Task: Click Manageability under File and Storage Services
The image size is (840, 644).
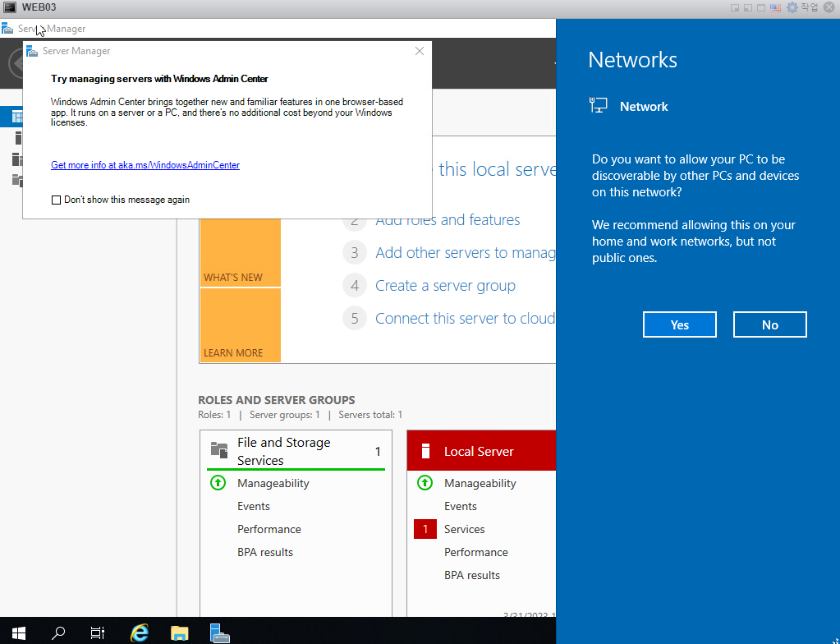Action: tap(273, 483)
